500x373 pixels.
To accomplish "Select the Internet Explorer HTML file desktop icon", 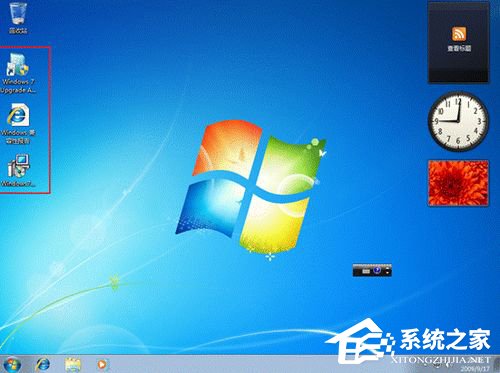I will click(18, 123).
